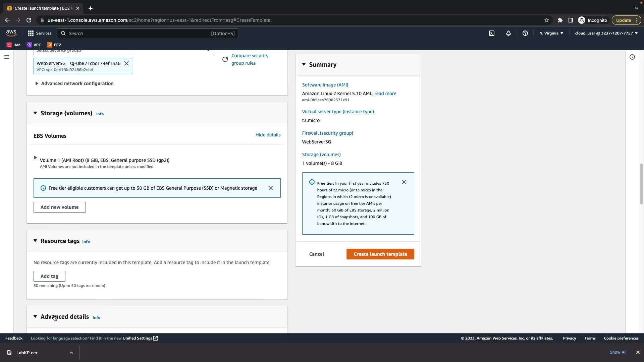Click Add new volume button
The height and width of the screenshot is (362, 644).
click(59, 207)
